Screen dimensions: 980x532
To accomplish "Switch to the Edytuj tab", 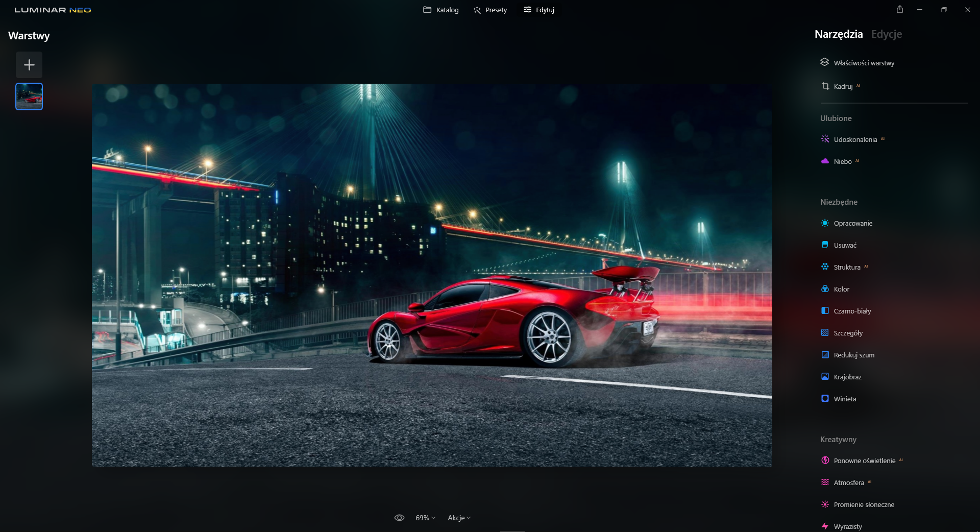I will [539, 10].
